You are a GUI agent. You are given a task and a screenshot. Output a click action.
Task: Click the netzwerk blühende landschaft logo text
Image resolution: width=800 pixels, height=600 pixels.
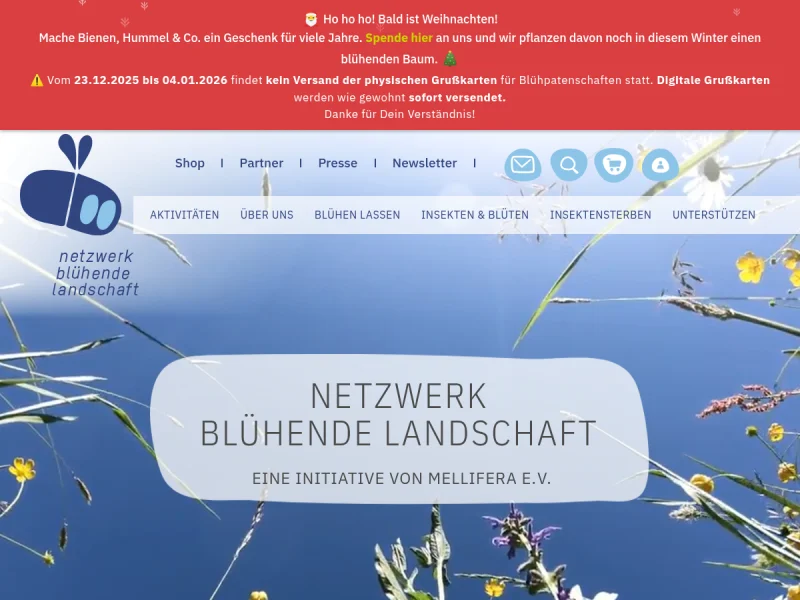pos(95,273)
